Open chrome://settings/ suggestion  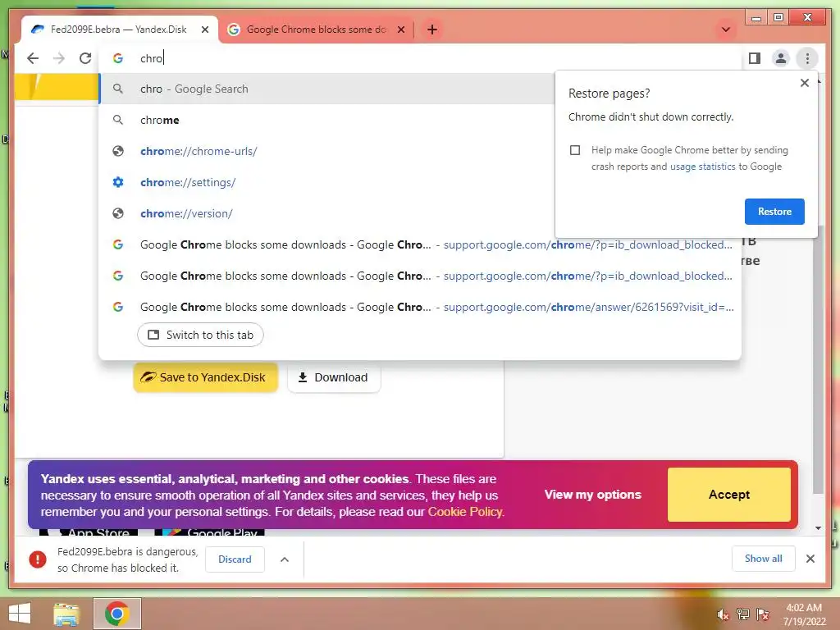pos(327,182)
